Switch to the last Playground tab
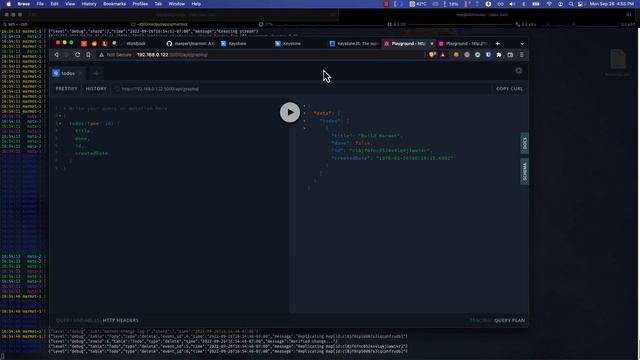 tap(463, 44)
